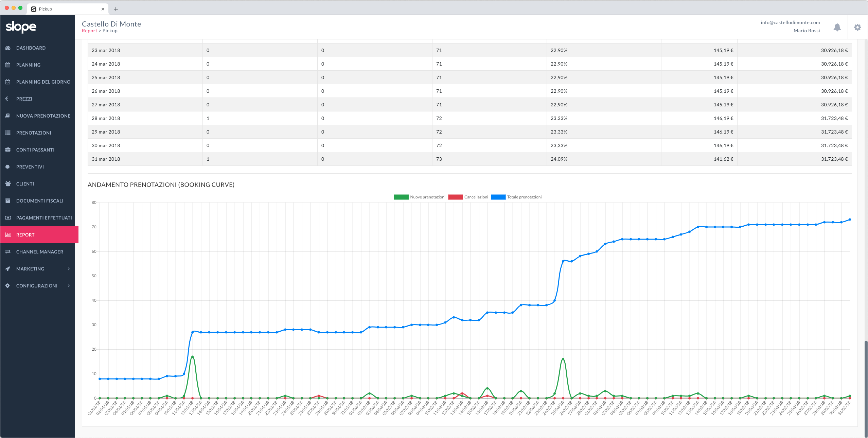Screen dimensions: 868x438
Task: Click the Documenti Fiscali archive icon
Action: (x=8, y=201)
